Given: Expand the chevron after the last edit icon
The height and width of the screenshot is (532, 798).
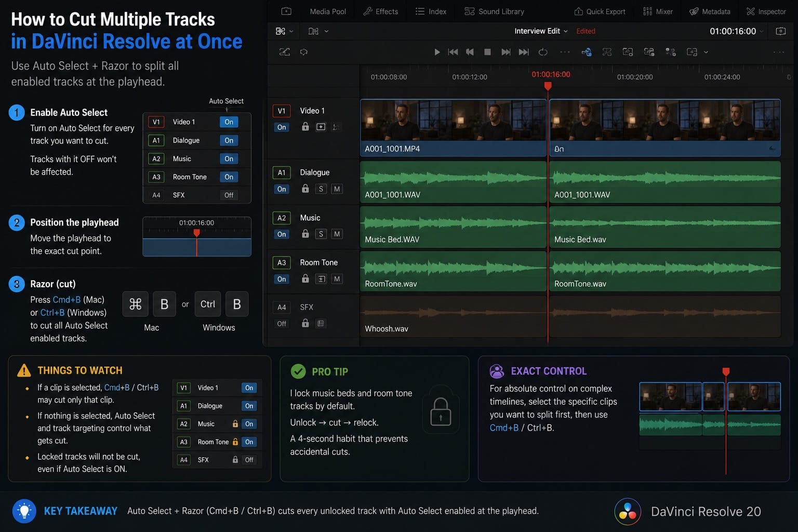Looking at the screenshot, I should (706, 52).
